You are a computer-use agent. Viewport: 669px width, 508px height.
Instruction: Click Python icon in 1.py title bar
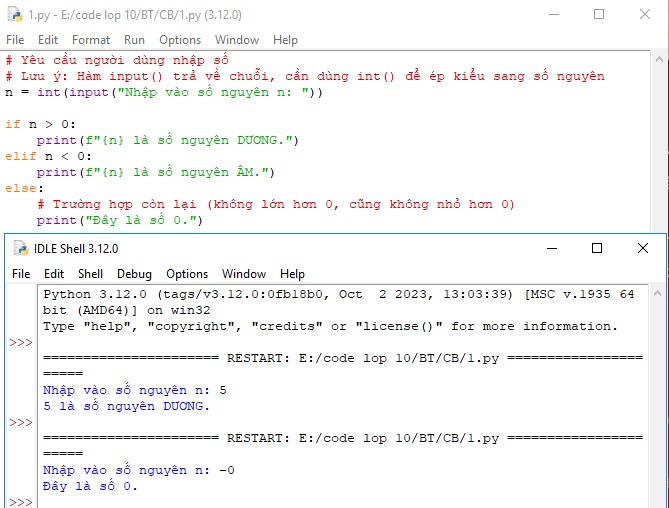tap(15, 15)
